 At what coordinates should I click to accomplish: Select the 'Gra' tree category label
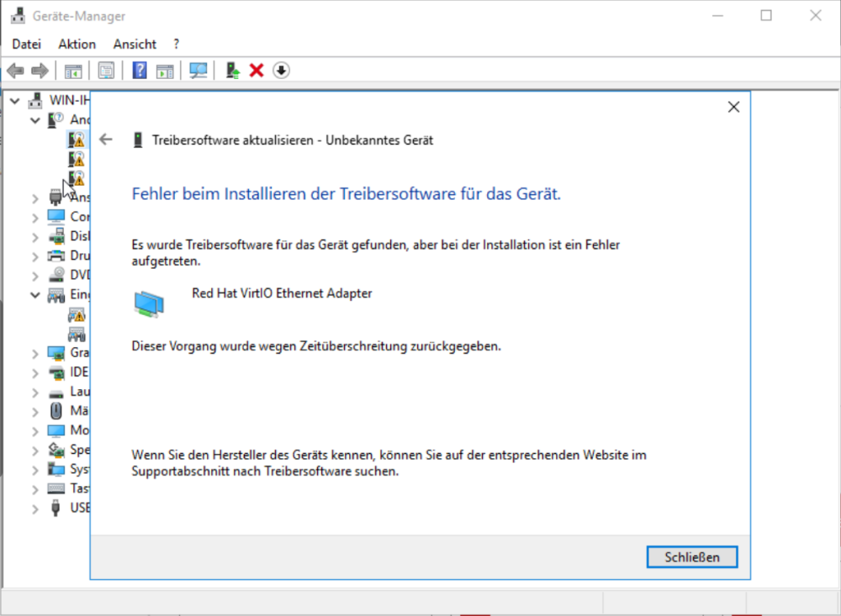pyautogui.click(x=80, y=353)
